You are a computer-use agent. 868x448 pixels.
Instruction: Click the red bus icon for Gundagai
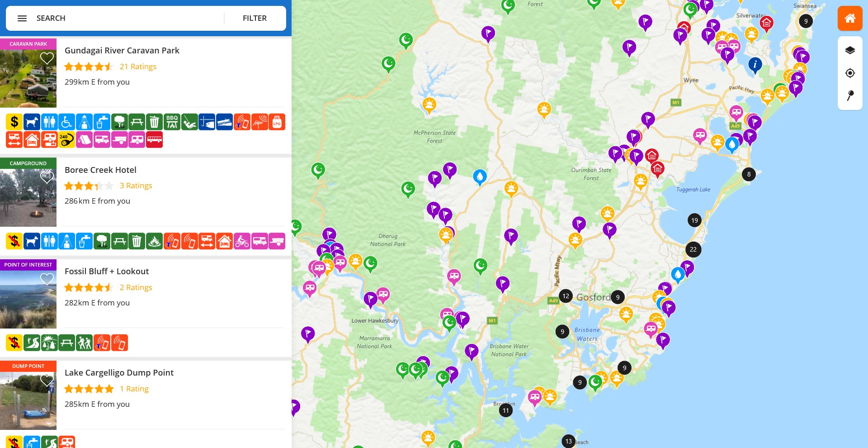[154, 139]
